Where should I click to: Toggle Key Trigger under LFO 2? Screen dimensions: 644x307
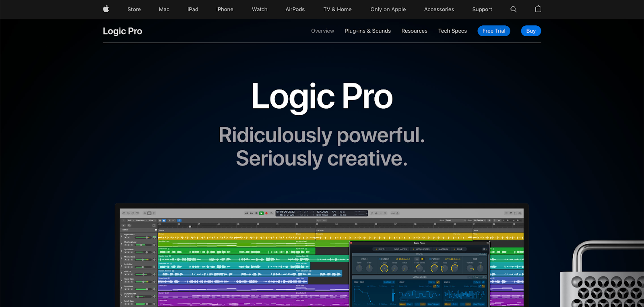433,304
